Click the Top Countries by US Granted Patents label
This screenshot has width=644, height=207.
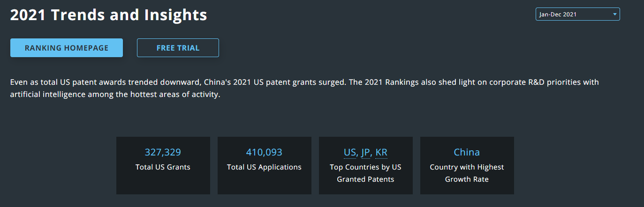[x=365, y=173]
